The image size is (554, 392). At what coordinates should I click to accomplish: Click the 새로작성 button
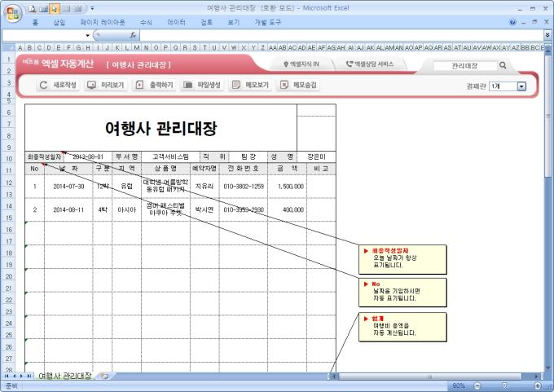59,85
